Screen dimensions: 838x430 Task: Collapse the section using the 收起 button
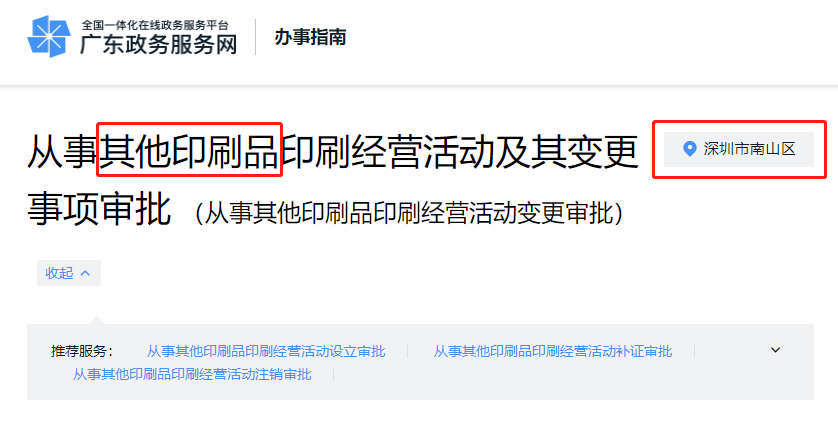pos(68,273)
